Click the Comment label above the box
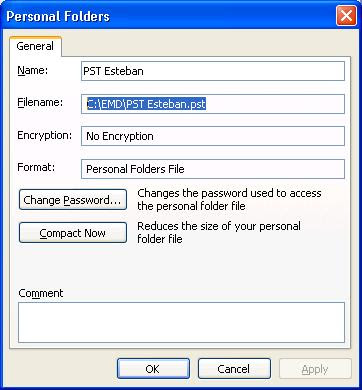 (x=41, y=293)
